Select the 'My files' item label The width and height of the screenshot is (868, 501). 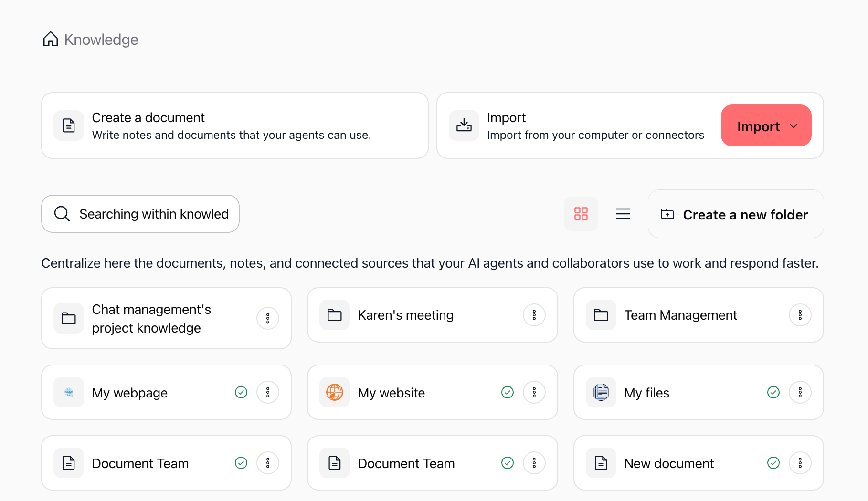pos(647,393)
